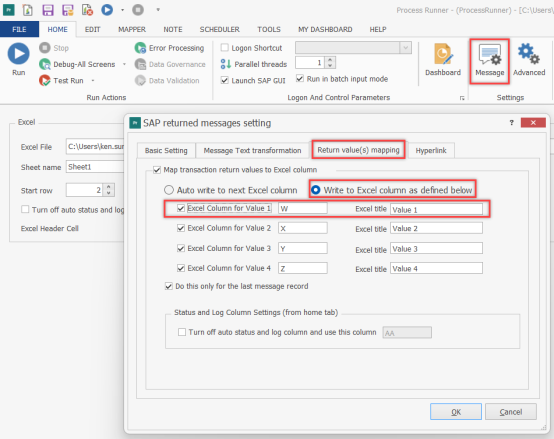Image resolution: width=554 pixels, height=439 pixels.
Task: Uncheck Excel Column for Value 1
Action: pyautogui.click(x=181, y=208)
